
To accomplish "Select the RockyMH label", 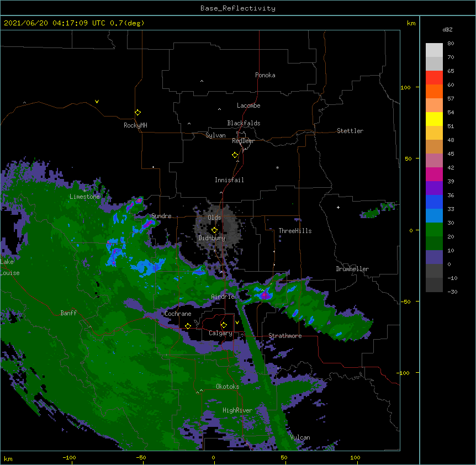I will (135, 125).
